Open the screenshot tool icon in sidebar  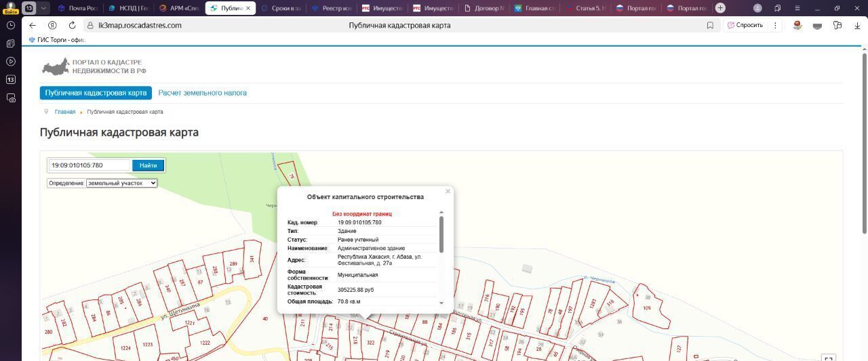pyautogui.click(x=11, y=98)
